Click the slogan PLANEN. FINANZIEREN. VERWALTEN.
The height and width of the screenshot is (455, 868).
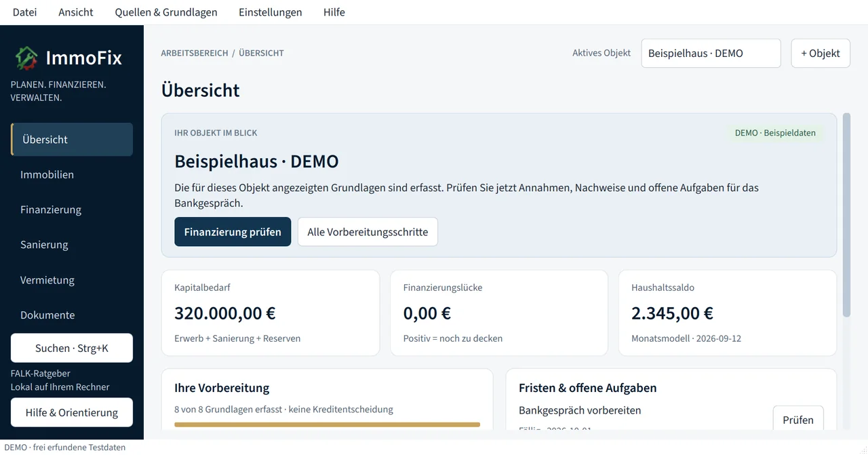click(x=58, y=91)
